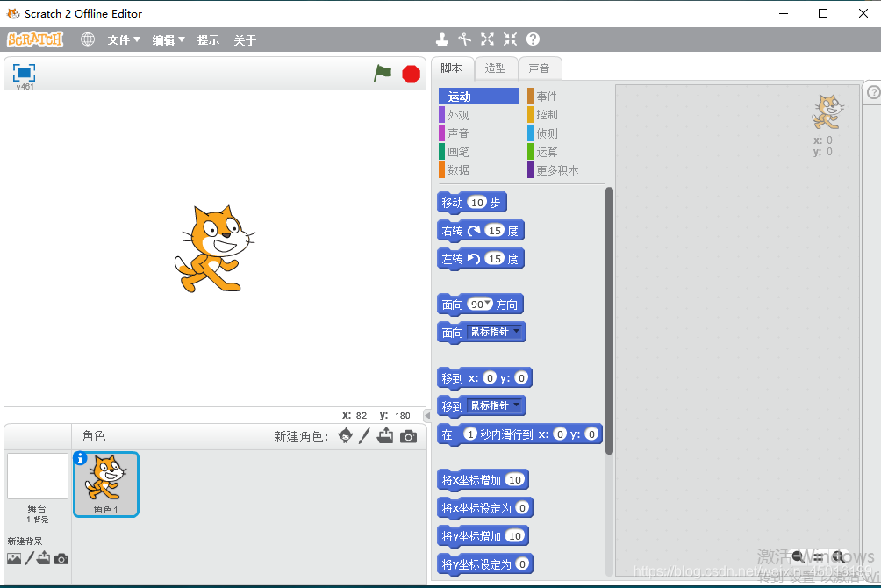This screenshot has width=881, height=588.
Task: Upload sprite from file icon
Action: (385, 435)
